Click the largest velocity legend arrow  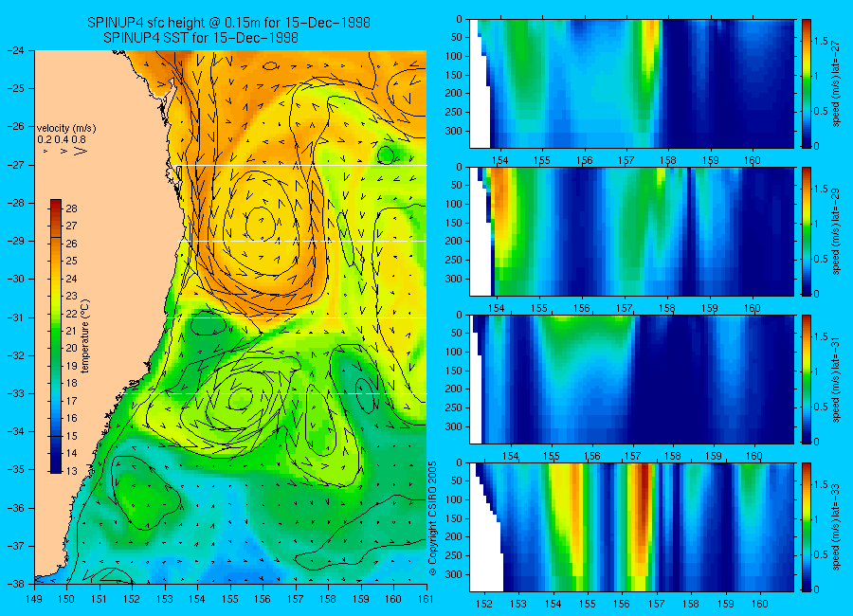(81, 151)
